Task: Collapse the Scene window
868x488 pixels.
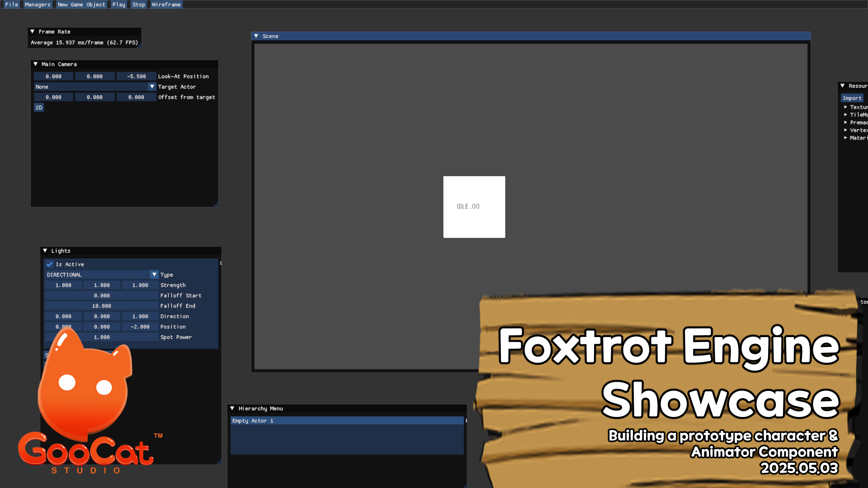Action: (x=256, y=36)
